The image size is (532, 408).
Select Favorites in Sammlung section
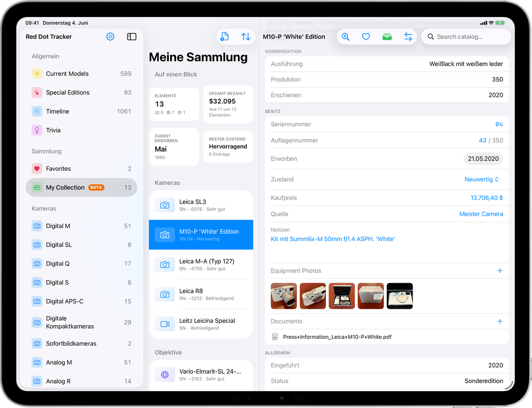[81, 169]
